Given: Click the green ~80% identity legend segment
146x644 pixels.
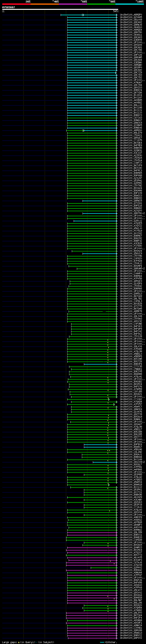Looking at the screenshot, I should click(101, 4).
